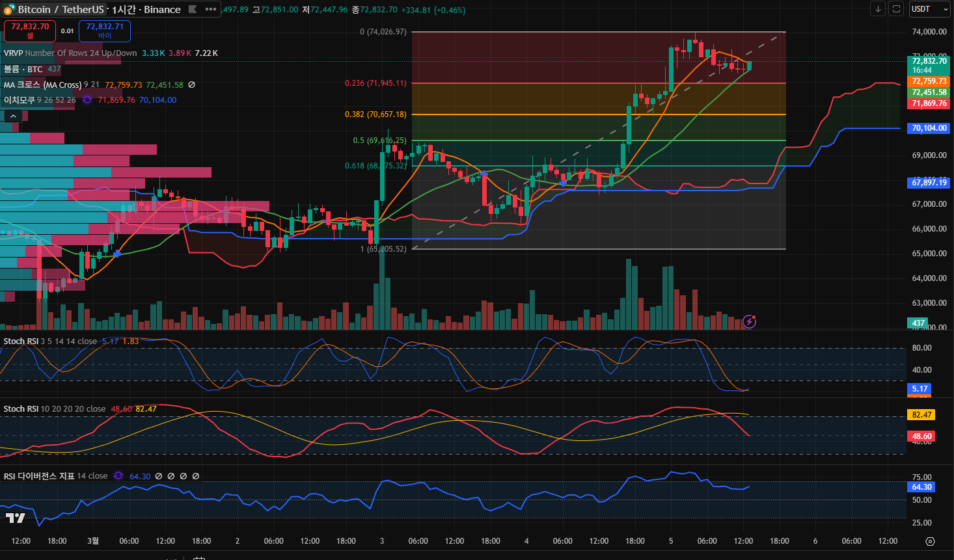Click the blue 바이 buy price button
The width and height of the screenshot is (954, 560).
(x=105, y=31)
